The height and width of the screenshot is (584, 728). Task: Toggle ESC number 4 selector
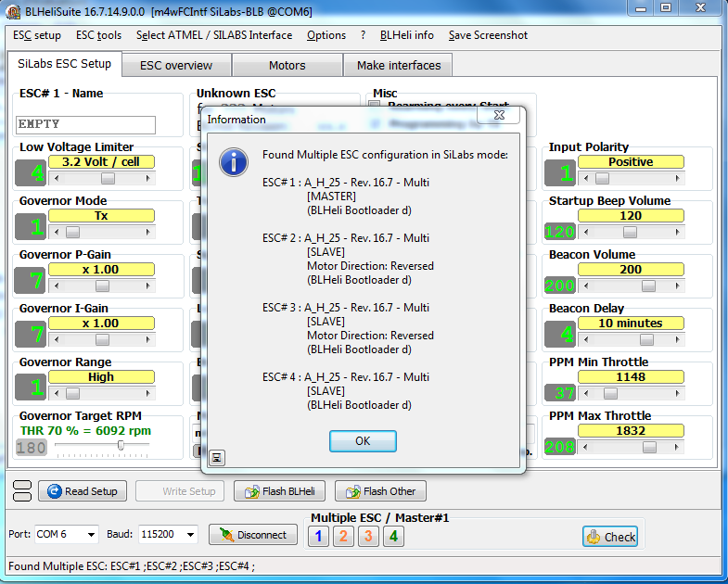coord(393,536)
